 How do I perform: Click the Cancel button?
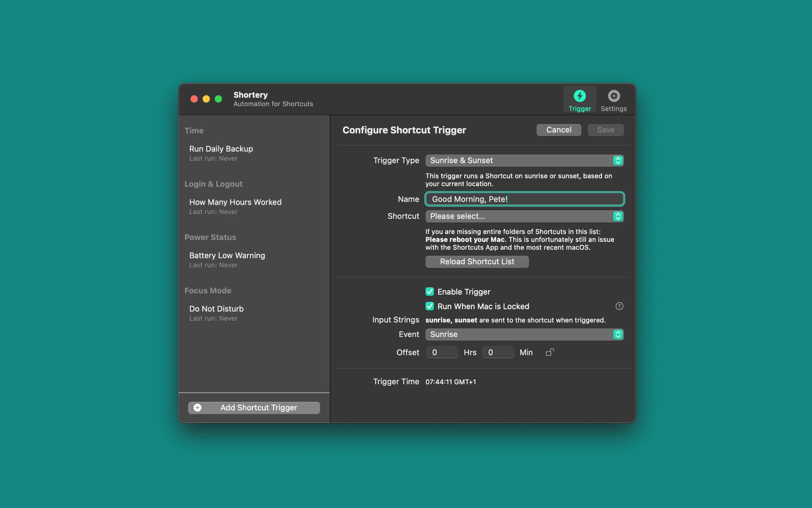tap(558, 130)
